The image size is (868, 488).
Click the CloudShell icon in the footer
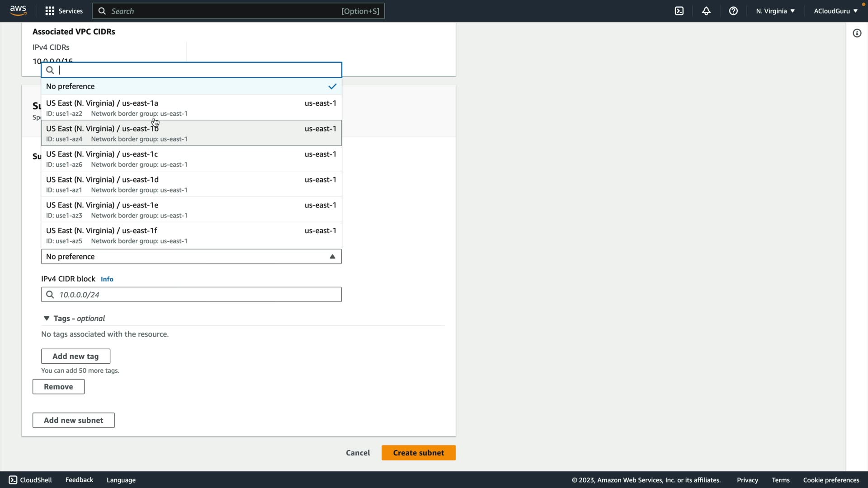coord(13,480)
